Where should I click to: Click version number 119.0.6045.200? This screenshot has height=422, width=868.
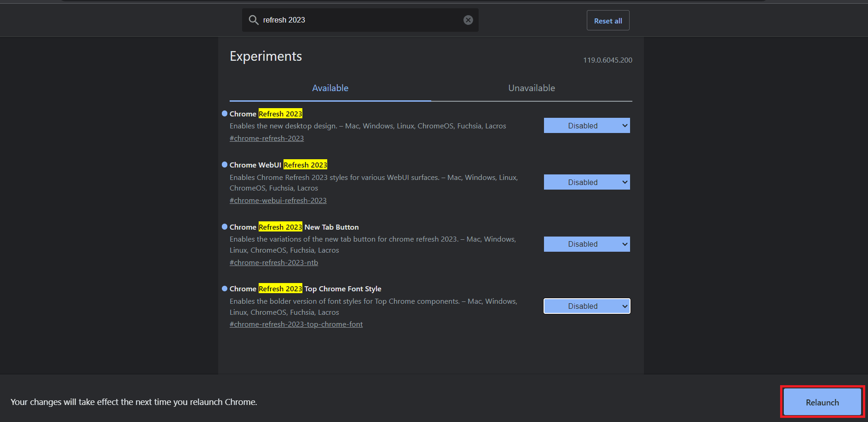point(608,60)
